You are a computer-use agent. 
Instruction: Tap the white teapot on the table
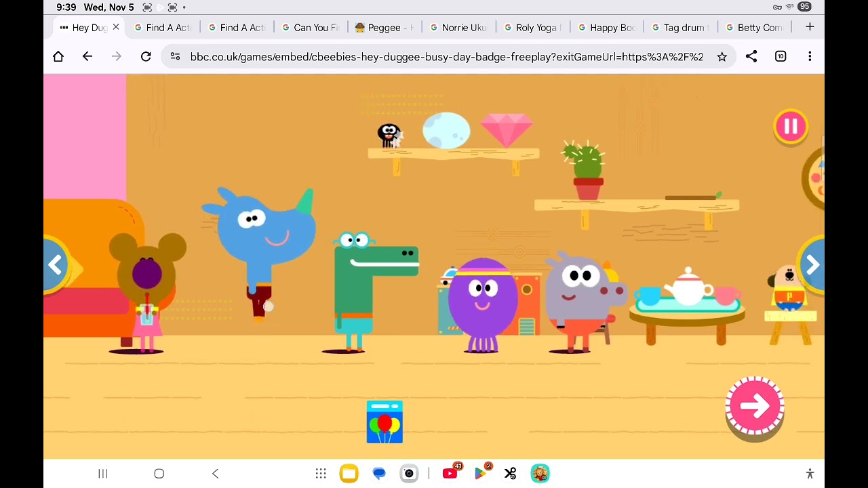(x=688, y=287)
